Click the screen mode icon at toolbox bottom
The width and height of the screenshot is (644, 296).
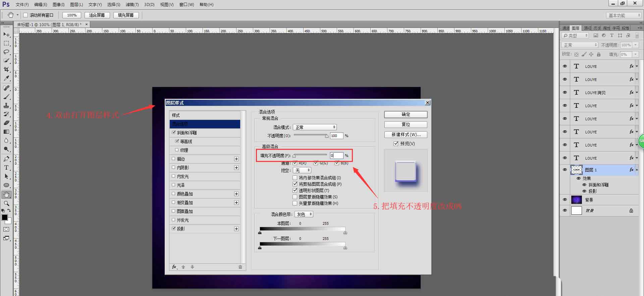tap(6, 238)
